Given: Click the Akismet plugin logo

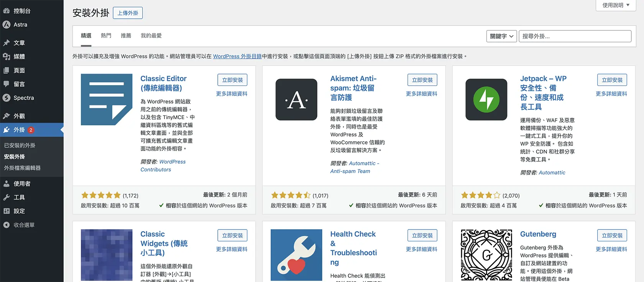Looking at the screenshot, I should (x=296, y=100).
